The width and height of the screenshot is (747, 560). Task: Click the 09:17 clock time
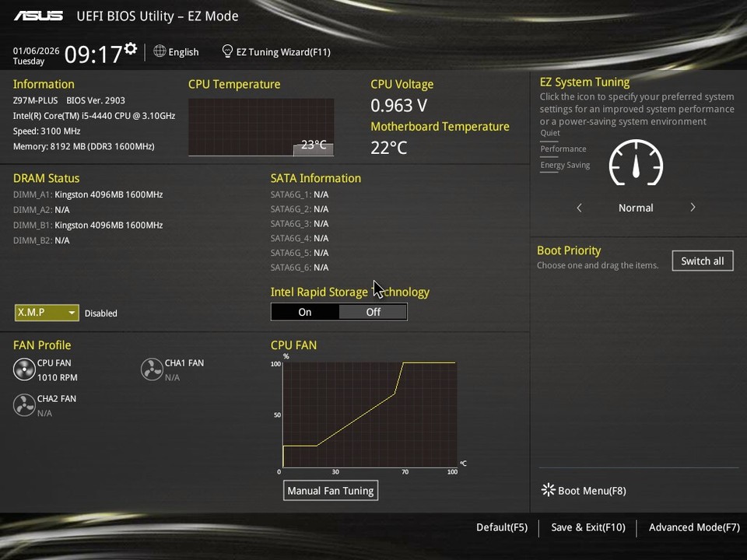[x=93, y=54]
